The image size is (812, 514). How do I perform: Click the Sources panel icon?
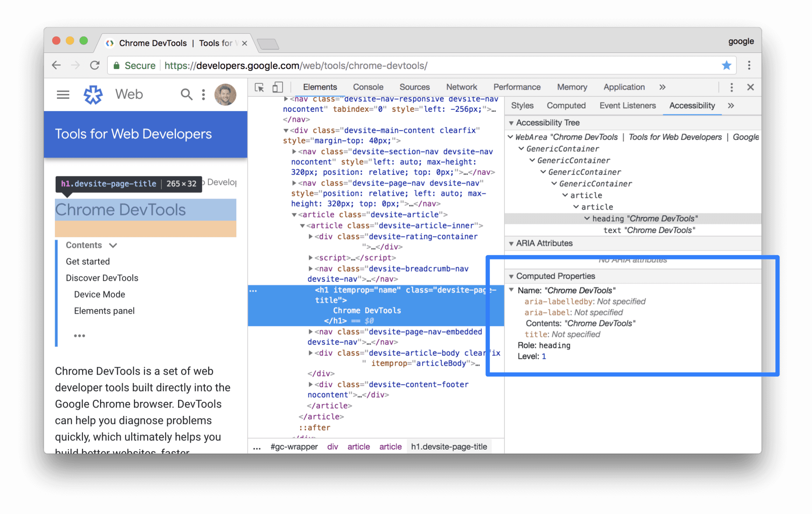(415, 86)
